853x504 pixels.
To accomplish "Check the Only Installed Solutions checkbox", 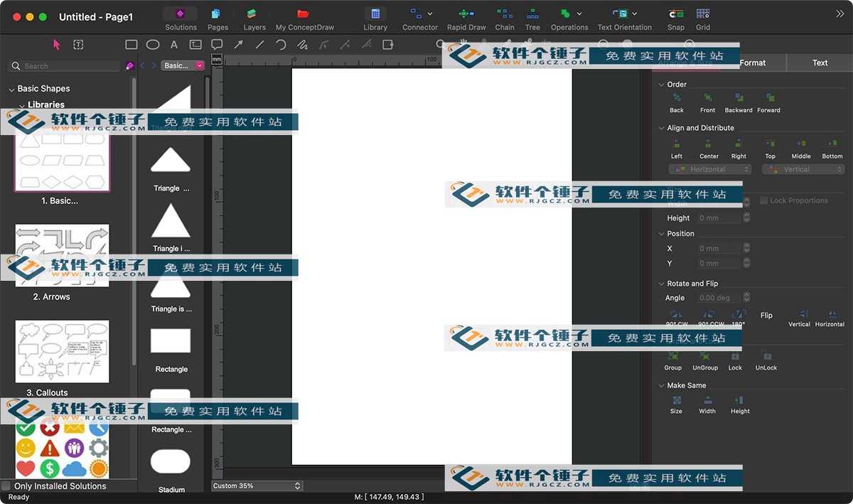I will click(x=6, y=486).
